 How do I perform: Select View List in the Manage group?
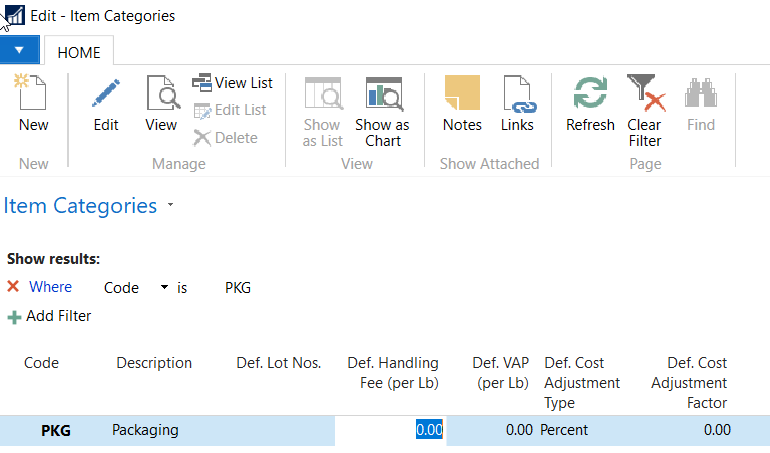233,83
